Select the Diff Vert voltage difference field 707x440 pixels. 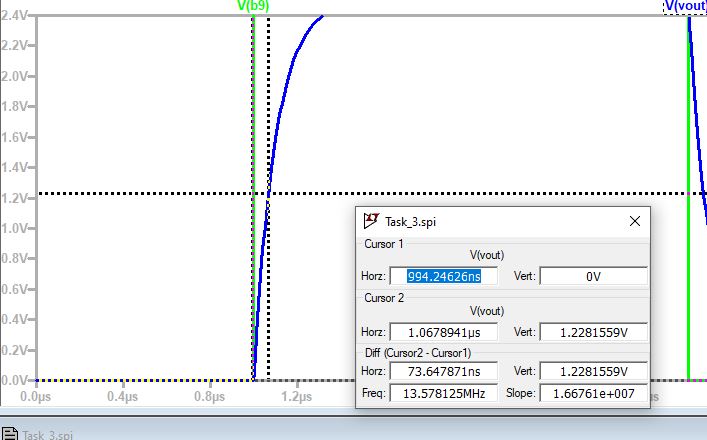[x=593, y=372]
